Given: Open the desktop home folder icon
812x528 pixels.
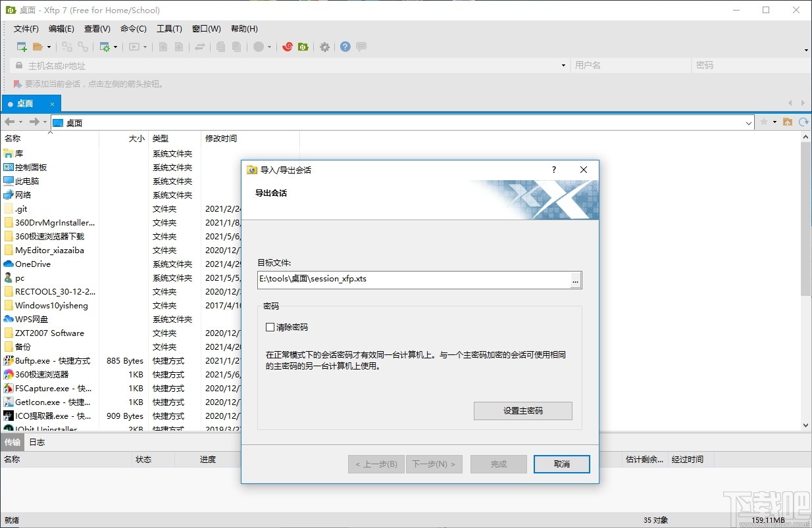Looking at the screenshot, I should 789,122.
